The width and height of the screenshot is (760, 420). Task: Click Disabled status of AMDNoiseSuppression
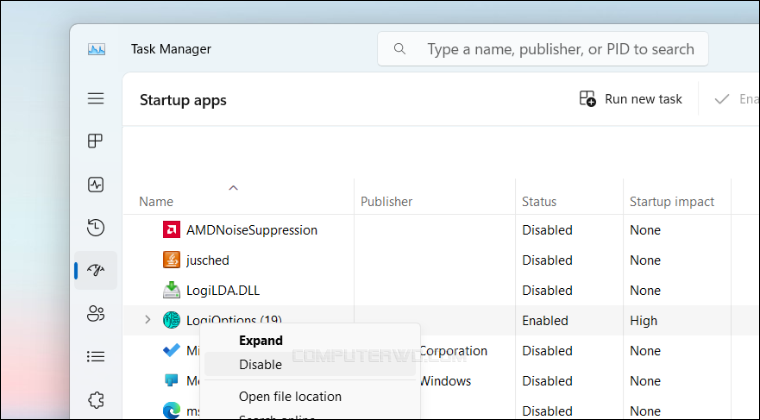[x=547, y=230]
